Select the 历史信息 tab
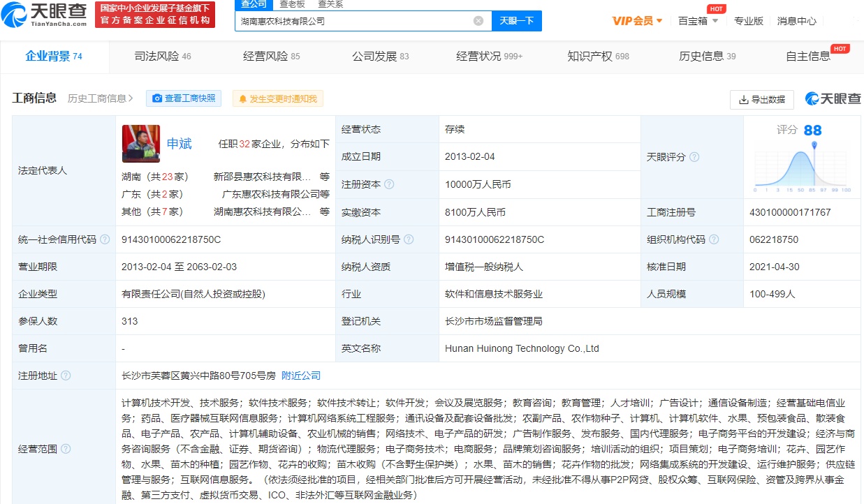Screen dimensions: 864x504 click(x=708, y=57)
